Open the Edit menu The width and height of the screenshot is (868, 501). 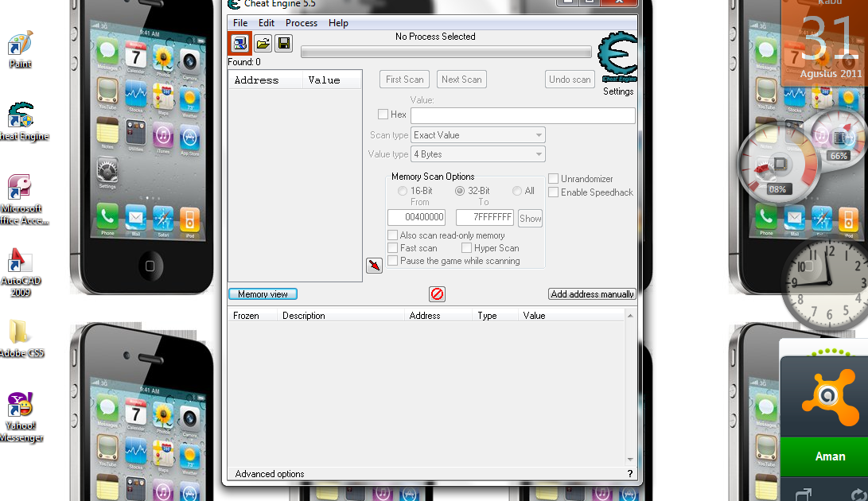pyautogui.click(x=267, y=23)
